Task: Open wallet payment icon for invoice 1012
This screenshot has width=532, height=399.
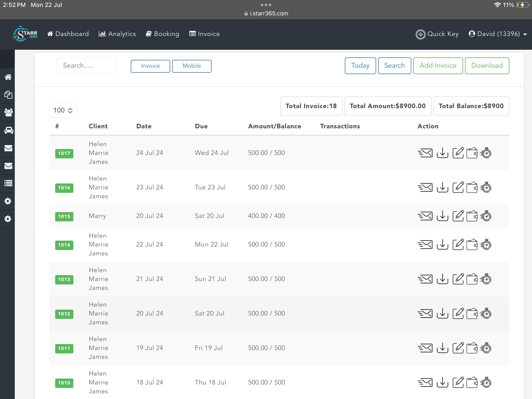Action: pyautogui.click(x=472, y=314)
